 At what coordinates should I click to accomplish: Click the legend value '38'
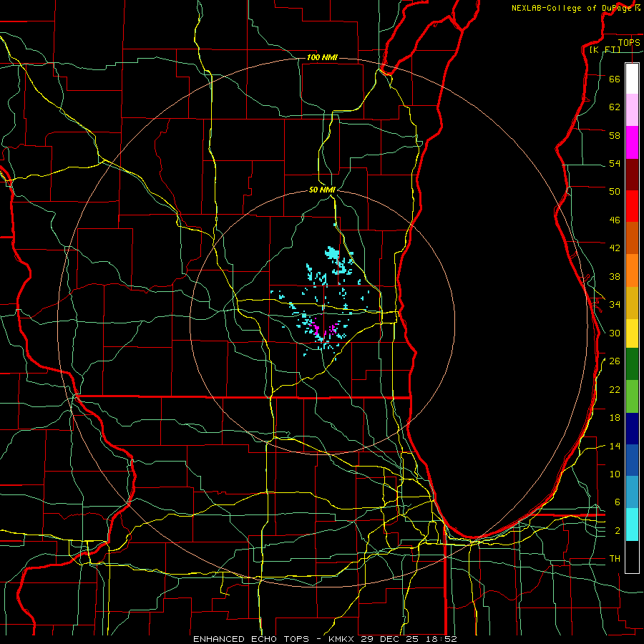tap(615, 276)
